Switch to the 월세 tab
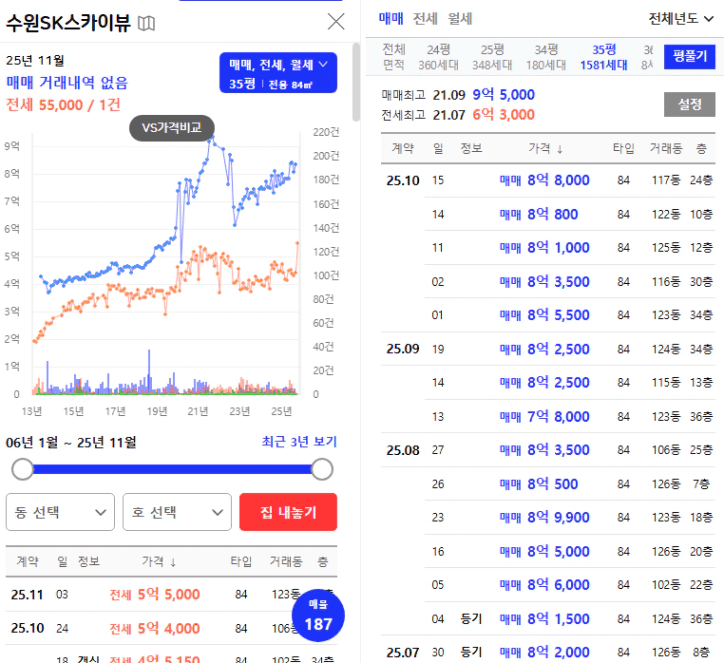 coord(460,19)
